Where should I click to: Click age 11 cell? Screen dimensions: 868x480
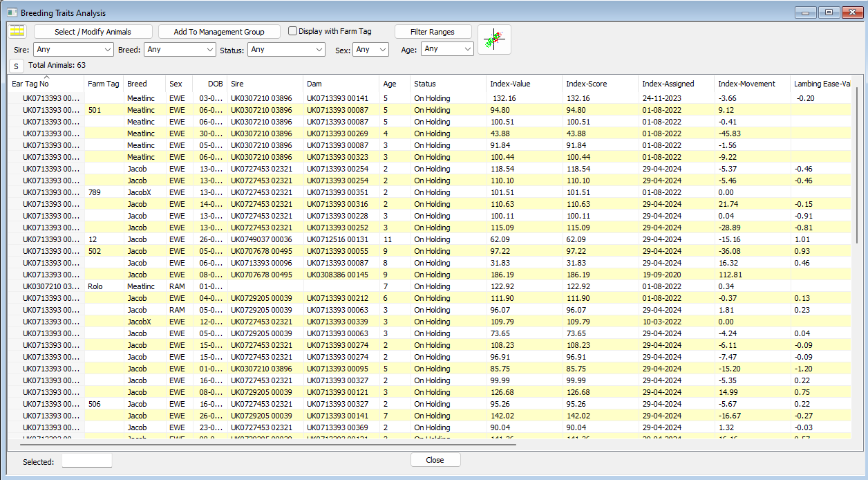395,239
